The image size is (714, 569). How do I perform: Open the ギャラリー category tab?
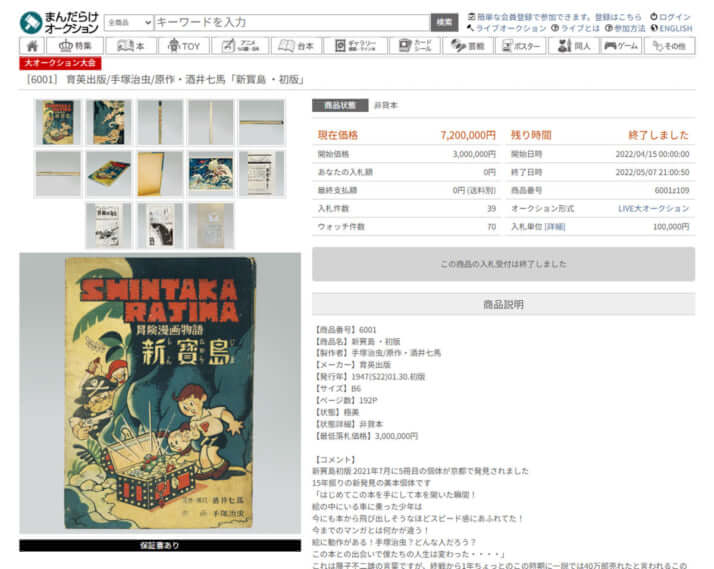(x=355, y=46)
